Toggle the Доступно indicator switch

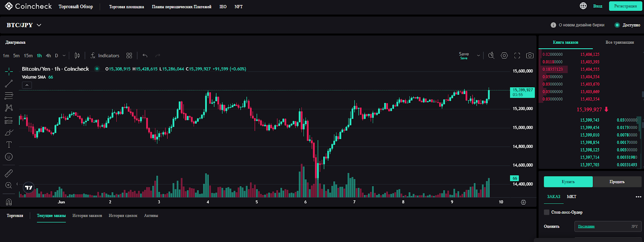tap(617, 25)
